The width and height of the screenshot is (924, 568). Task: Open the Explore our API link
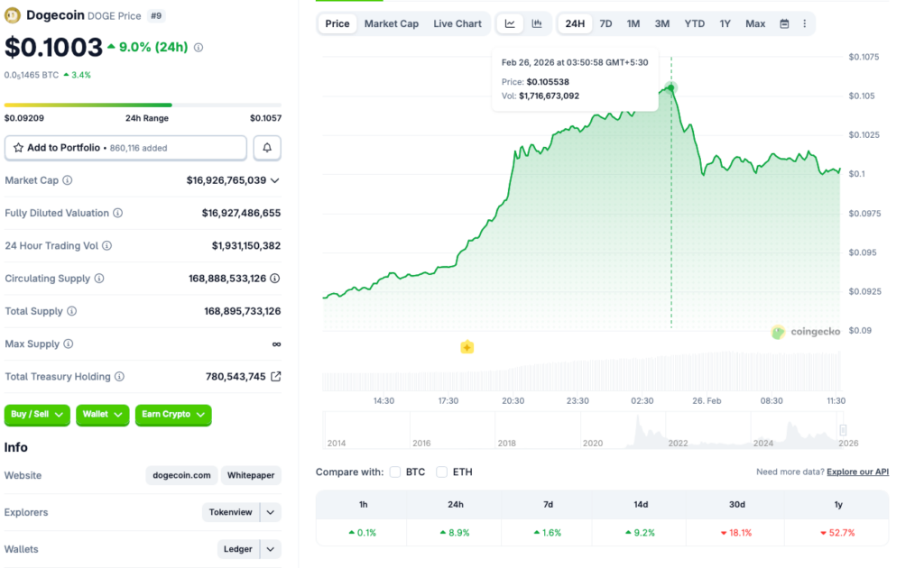point(857,472)
